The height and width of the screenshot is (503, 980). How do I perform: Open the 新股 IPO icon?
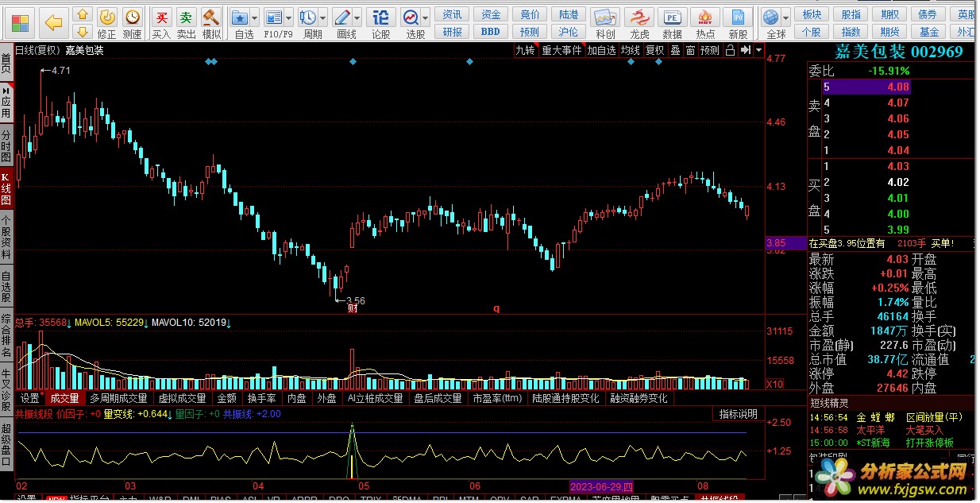pyautogui.click(x=738, y=23)
